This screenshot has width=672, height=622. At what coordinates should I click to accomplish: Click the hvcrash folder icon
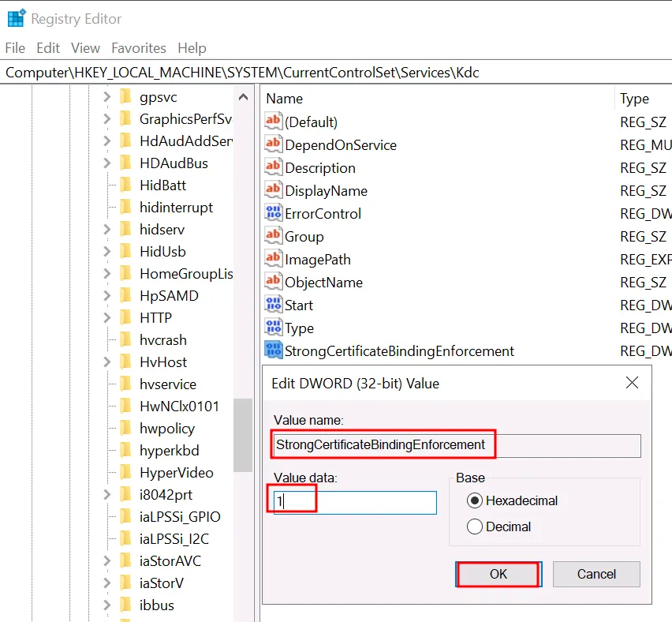pyautogui.click(x=125, y=340)
